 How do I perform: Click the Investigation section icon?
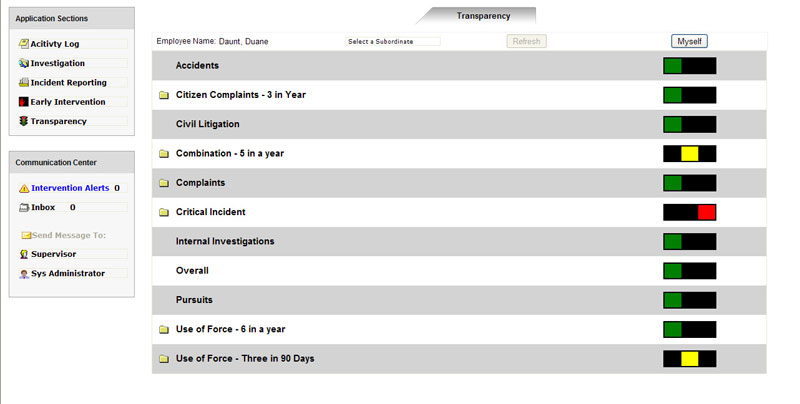[x=24, y=64]
